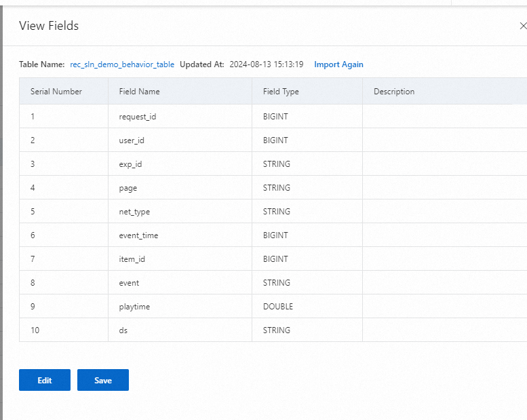The height and width of the screenshot is (420, 527).
Task: Click the page field name cell
Action: 128,188
